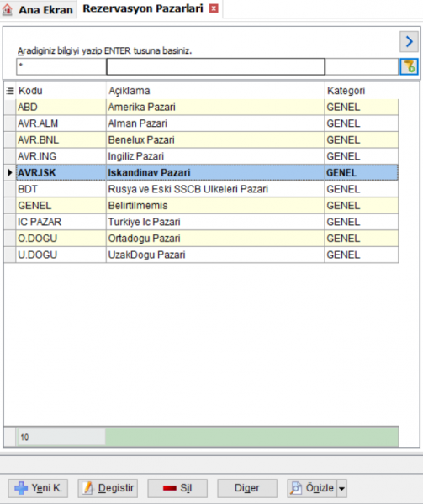Click Degistir to edit the selected record

(108, 488)
